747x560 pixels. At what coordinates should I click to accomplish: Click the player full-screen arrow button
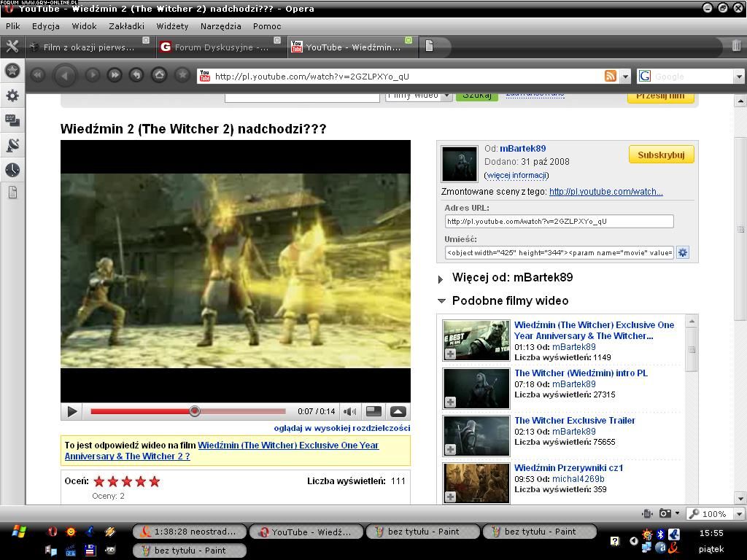(398, 411)
